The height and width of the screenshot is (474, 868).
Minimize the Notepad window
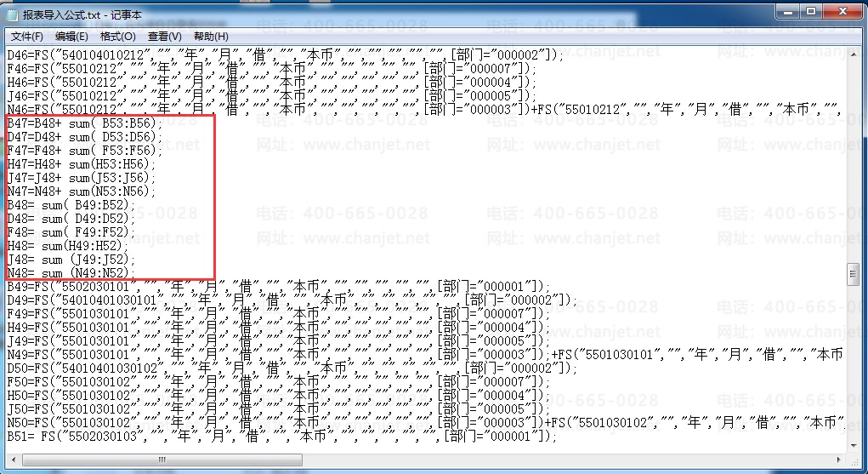tap(788, 11)
